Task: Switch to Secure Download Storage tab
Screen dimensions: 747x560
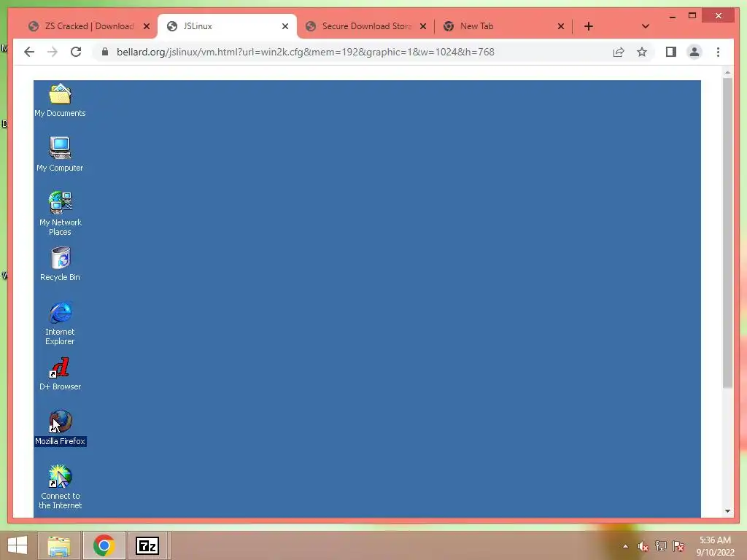Action: click(366, 26)
